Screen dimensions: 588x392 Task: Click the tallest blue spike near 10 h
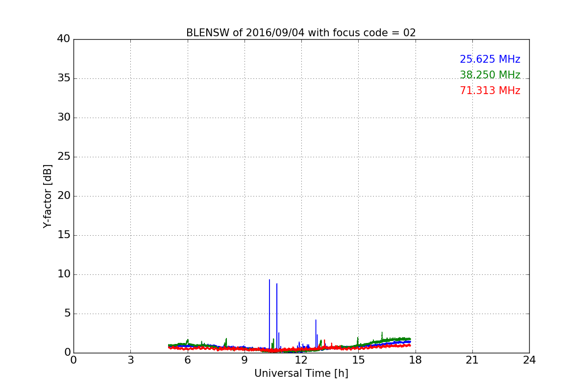pos(269,314)
